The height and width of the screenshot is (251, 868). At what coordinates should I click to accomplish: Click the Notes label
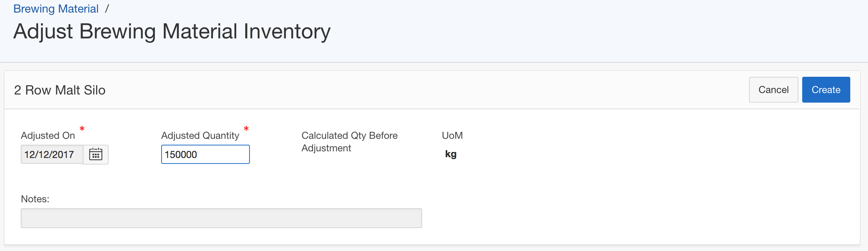click(x=35, y=199)
